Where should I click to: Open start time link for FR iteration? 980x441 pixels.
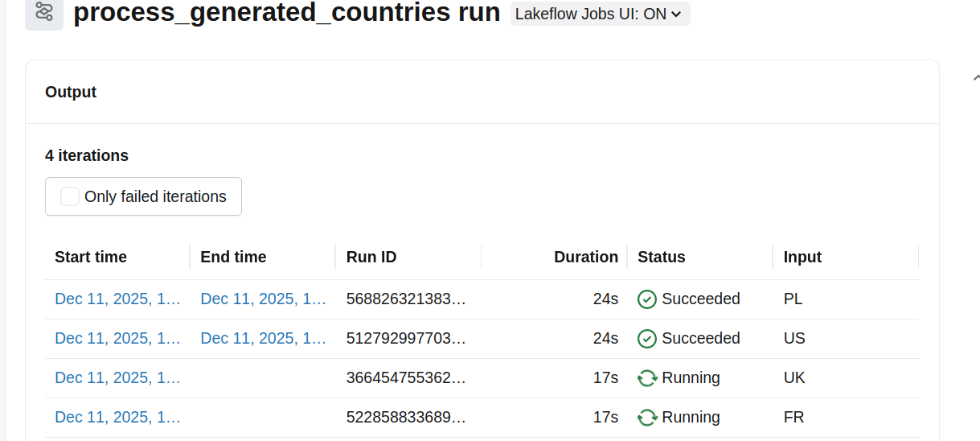click(x=117, y=418)
